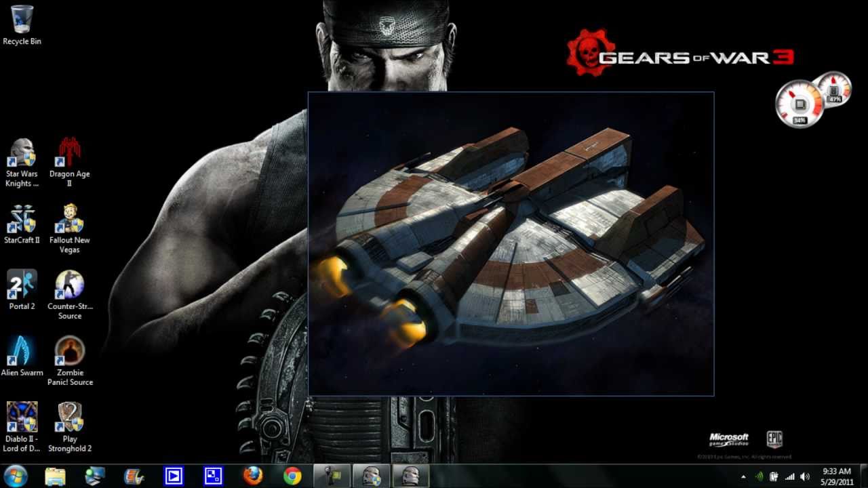
Task: Click the blue squares taskbar icon
Action: 213,476
